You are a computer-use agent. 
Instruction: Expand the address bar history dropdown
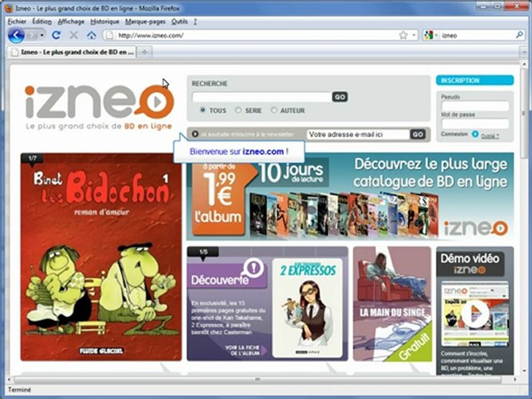tap(414, 35)
